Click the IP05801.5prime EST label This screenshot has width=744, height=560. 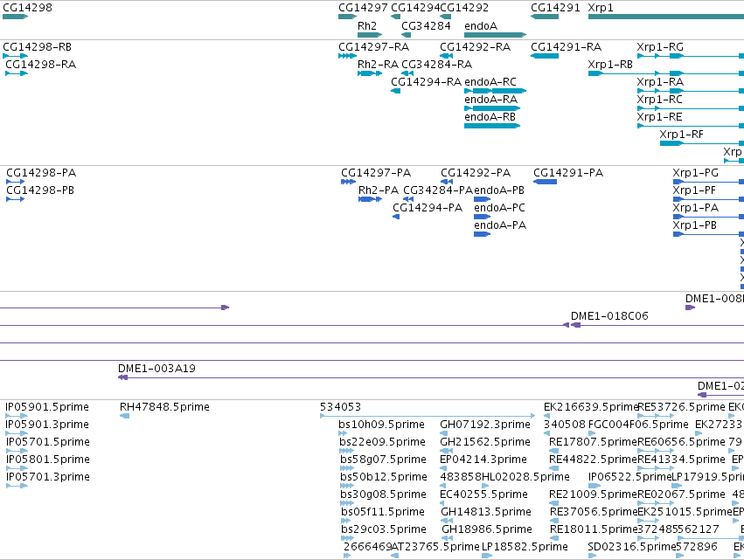[48, 460]
